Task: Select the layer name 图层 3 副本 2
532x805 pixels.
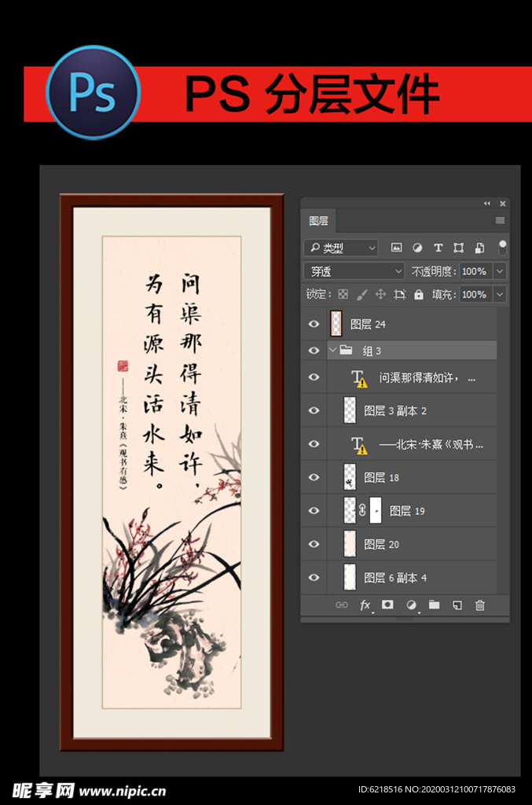Action: pyautogui.click(x=395, y=410)
